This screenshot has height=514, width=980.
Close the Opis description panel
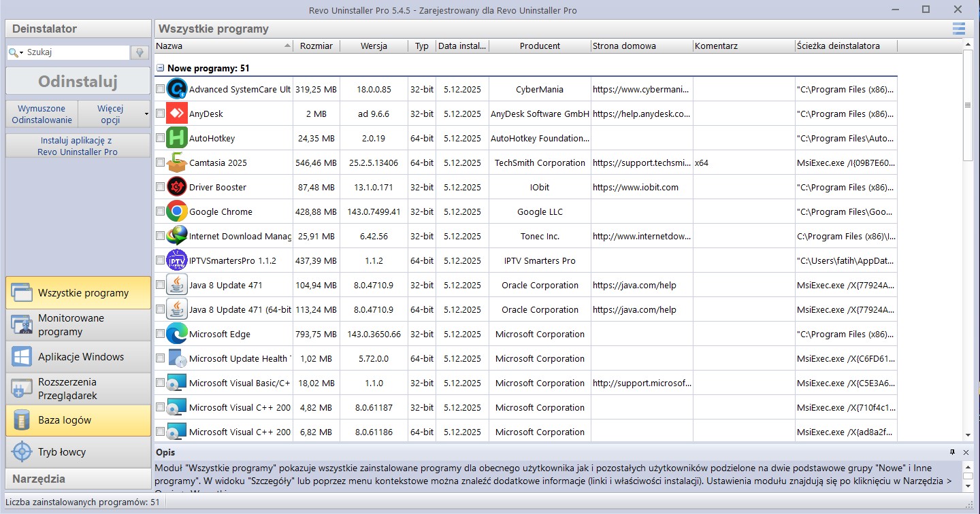(965, 452)
